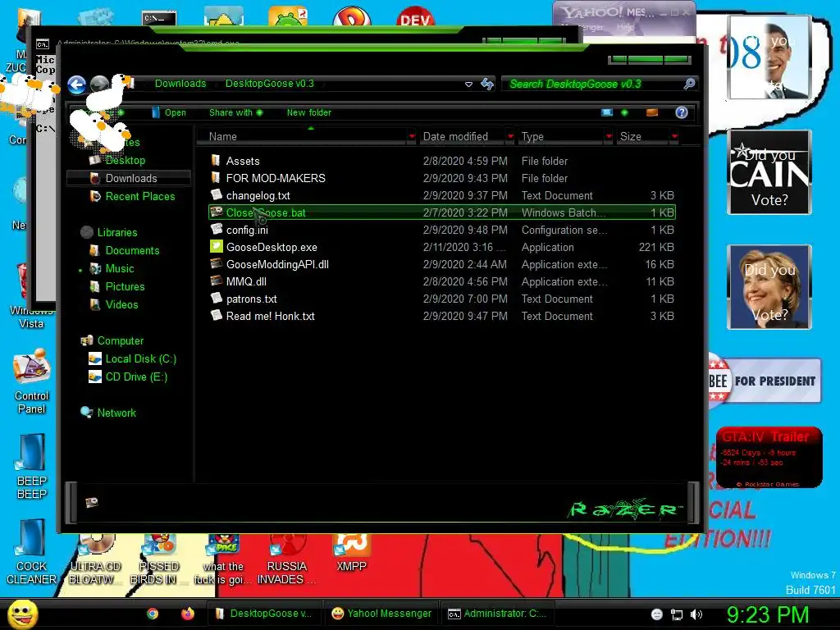This screenshot has height=630, width=840.
Task: Click the magnifier icon in the search box
Action: click(689, 84)
